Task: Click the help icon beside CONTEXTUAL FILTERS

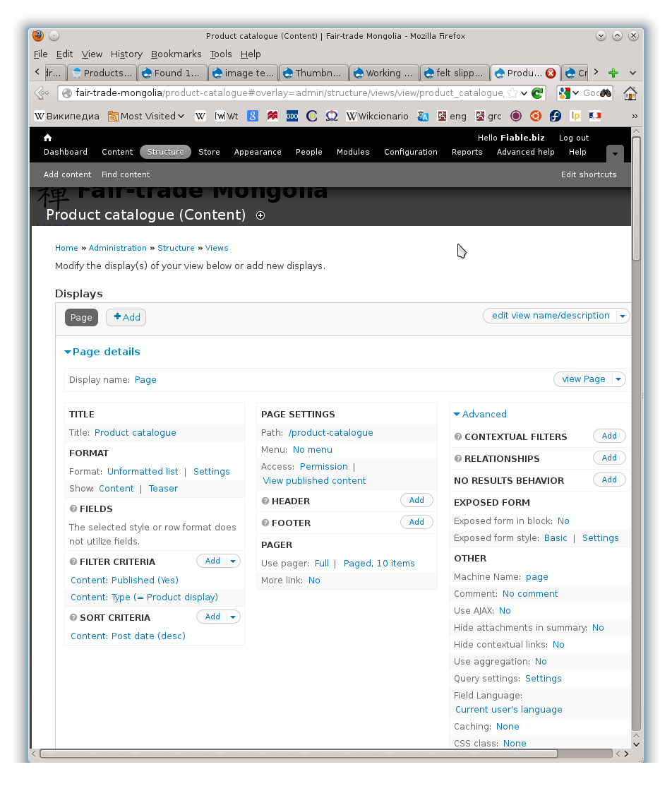Action: point(460,436)
